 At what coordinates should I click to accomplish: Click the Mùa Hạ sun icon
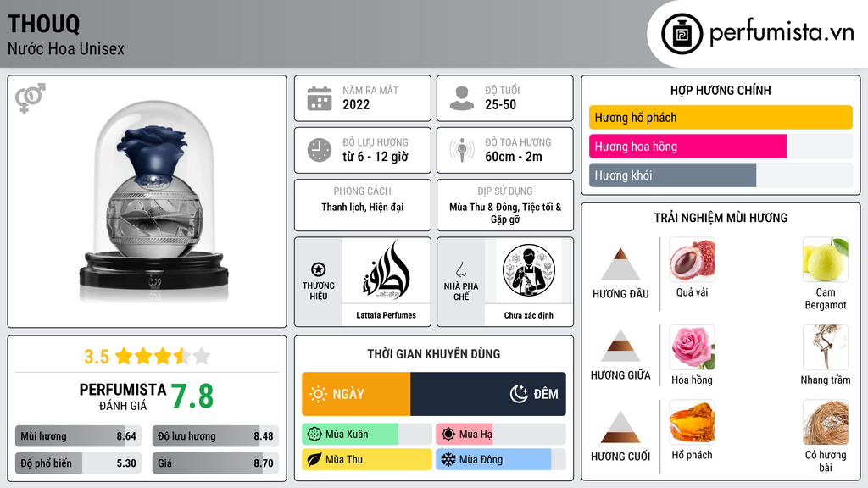[448, 435]
